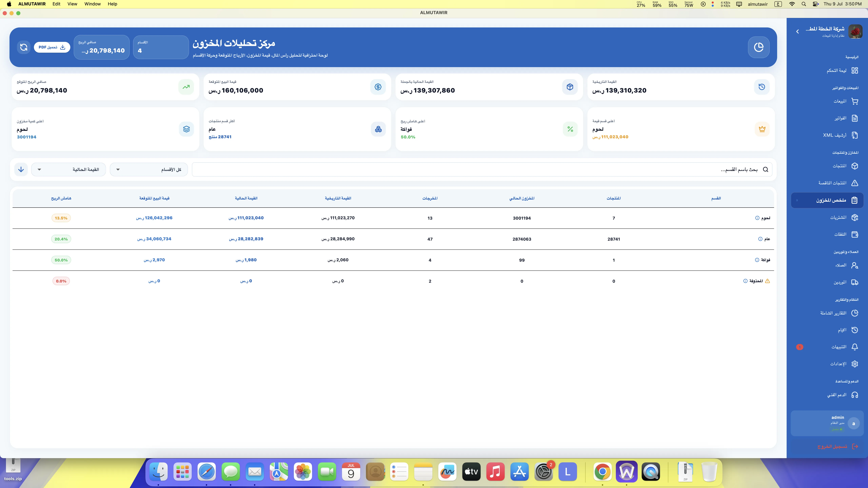868x488 pixels.
Task: Collapse the sidebar with chevron arrow
Action: tap(797, 31)
